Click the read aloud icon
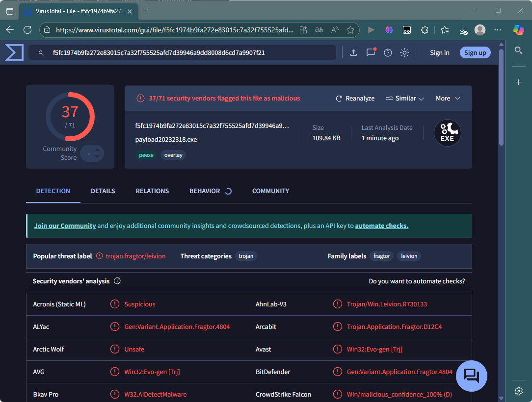The image size is (532, 402). tap(335, 30)
